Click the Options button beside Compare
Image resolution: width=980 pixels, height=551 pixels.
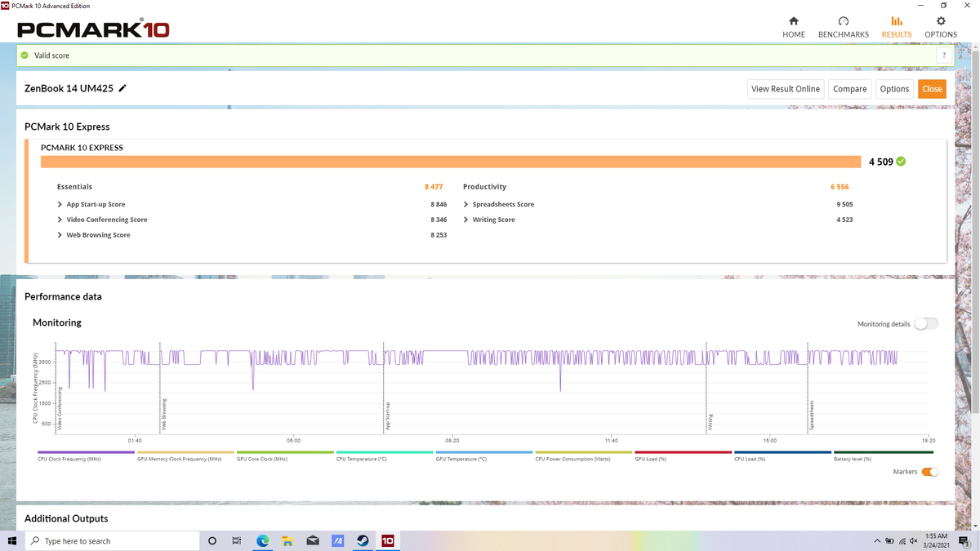pos(894,89)
